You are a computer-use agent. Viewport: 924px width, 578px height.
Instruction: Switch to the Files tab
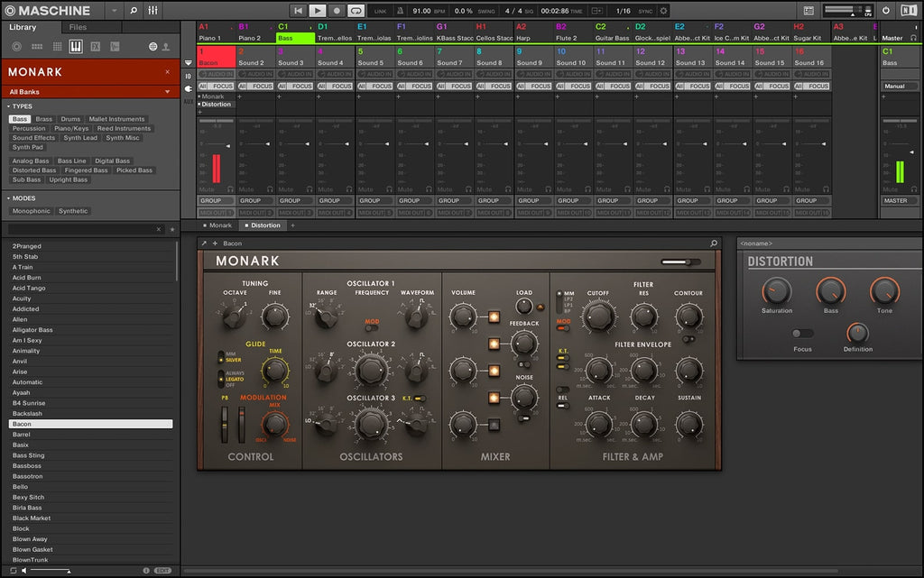pos(79,27)
